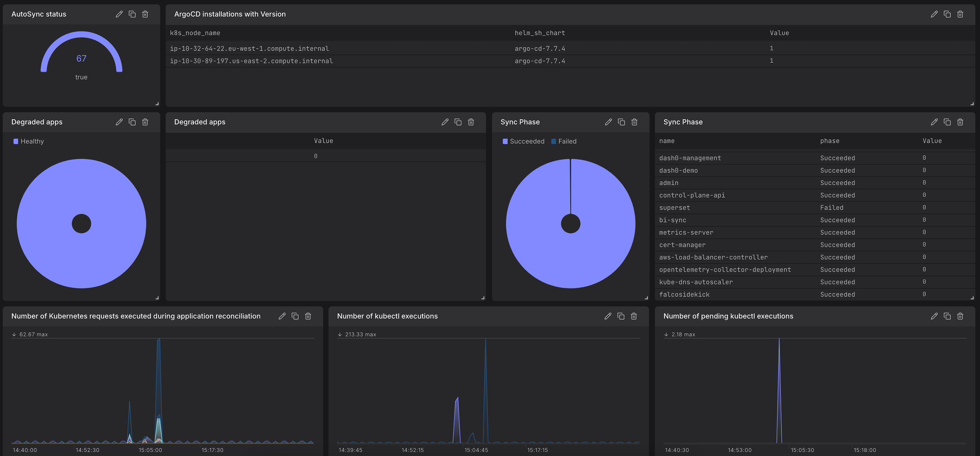Edit the Degraded apps pie chart panel
980x456 pixels.
[119, 122]
